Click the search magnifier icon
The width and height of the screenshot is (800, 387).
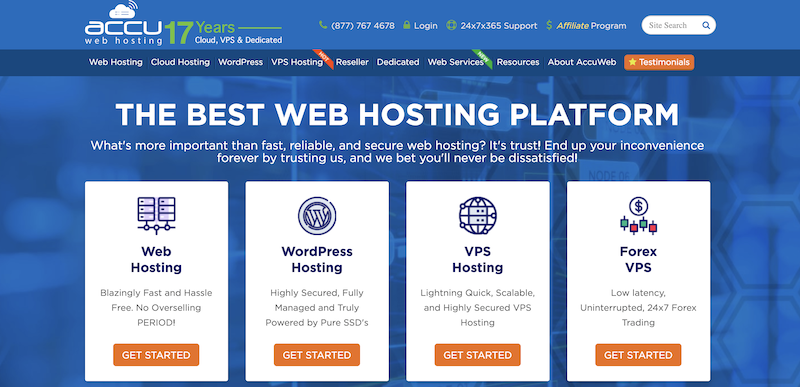(x=706, y=25)
